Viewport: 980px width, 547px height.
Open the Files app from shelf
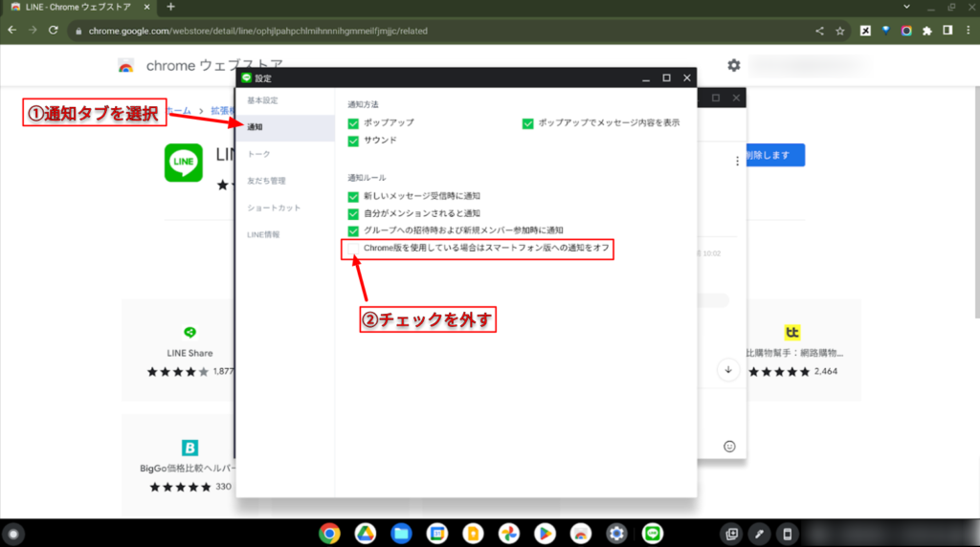[x=400, y=534]
